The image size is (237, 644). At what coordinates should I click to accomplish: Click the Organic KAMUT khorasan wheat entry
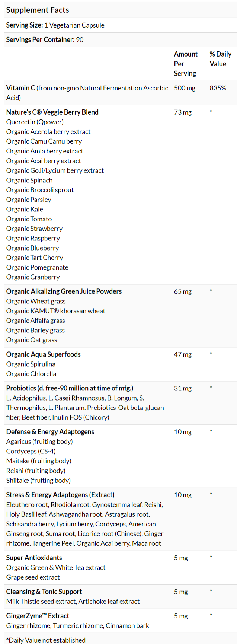56,311
